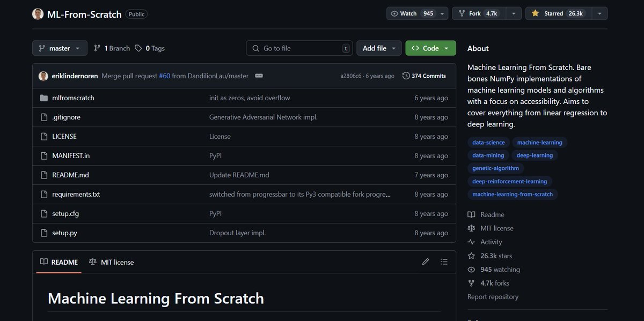Open the README outline icon
The width and height of the screenshot is (644, 321).
[x=444, y=262]
